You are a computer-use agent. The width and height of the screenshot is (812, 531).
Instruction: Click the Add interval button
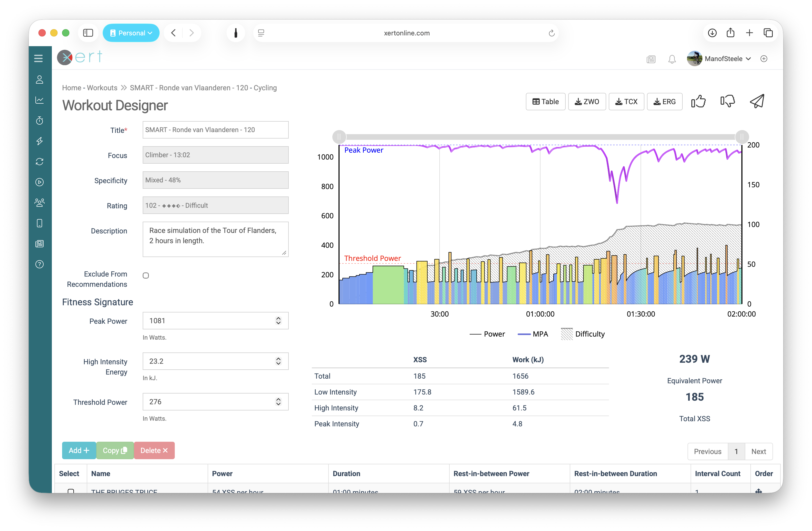point(79,450)
